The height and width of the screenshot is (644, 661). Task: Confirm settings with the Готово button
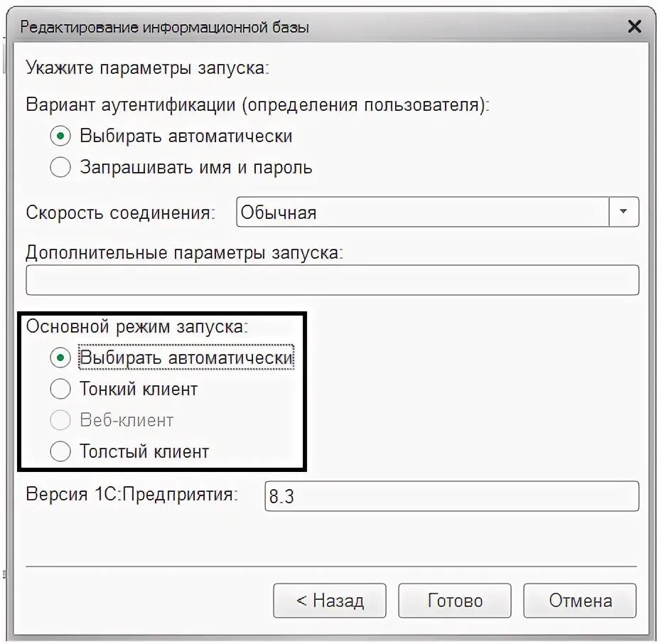(x=455, y=601)
